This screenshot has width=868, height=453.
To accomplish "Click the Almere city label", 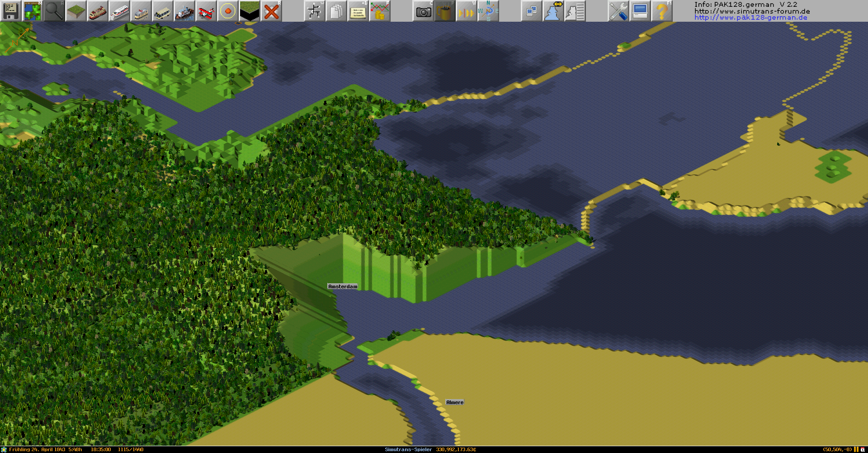I will click(x=455, y=402).
